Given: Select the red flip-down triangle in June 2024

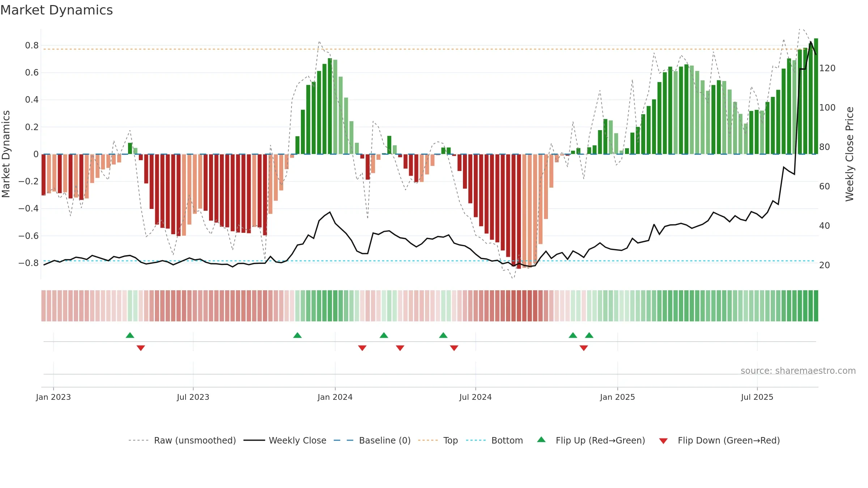Looking at the screenshot, I should 454,348.
